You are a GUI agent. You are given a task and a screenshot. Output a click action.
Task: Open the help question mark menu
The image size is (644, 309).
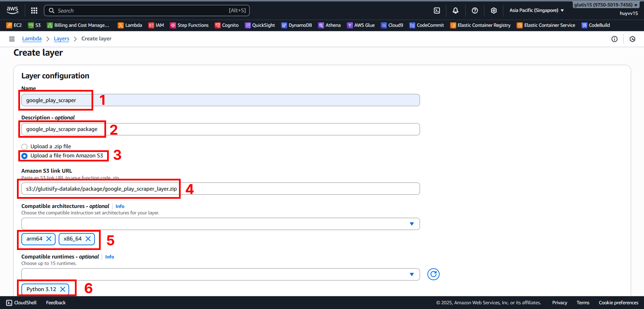475,11
